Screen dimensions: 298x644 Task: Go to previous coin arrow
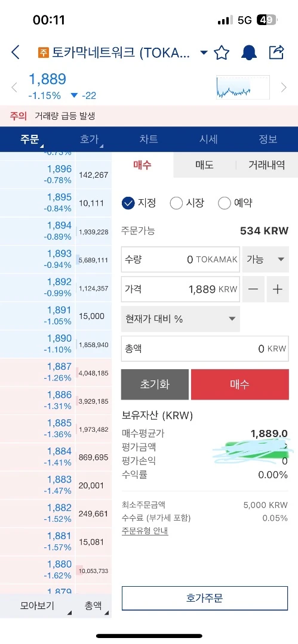point(14,88)
